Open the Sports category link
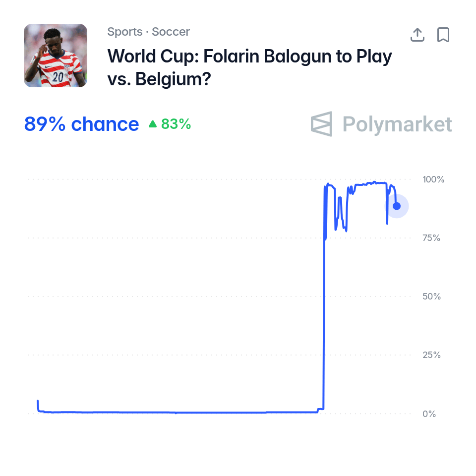 [x=125, y=32]
